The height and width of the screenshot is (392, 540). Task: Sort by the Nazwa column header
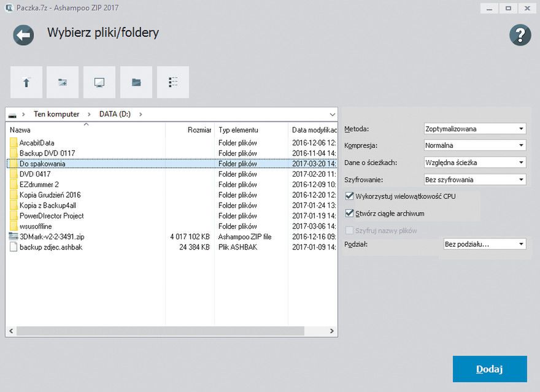coord(85,130)
